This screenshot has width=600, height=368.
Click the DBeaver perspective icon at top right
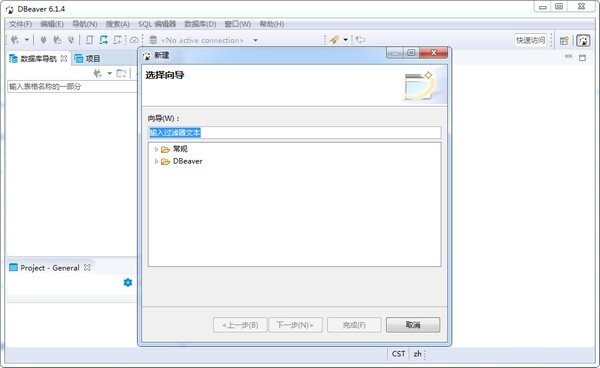tap(583, 40)
